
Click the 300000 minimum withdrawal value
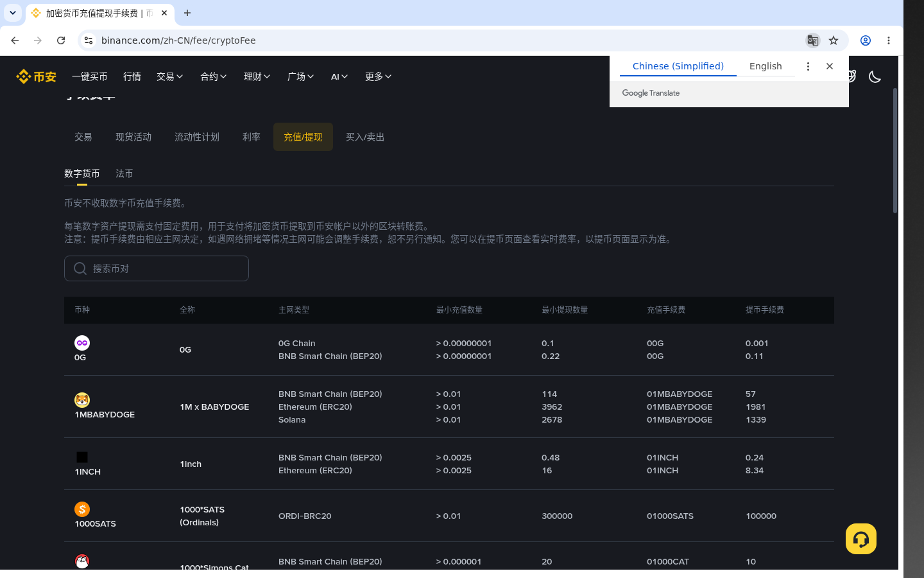557,516
